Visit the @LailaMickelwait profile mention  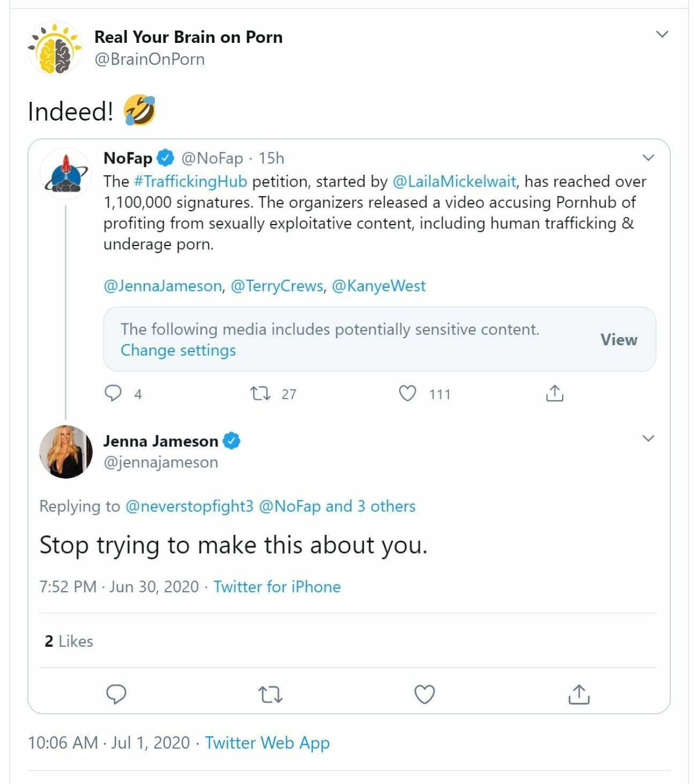coord(454,181)
